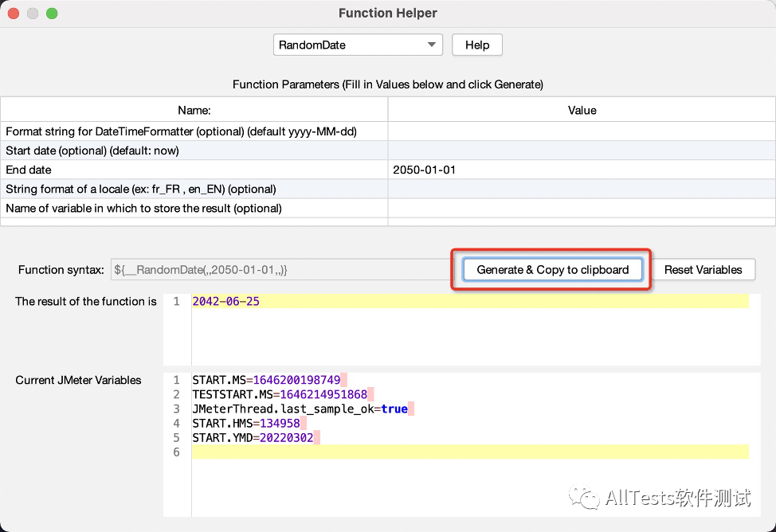The width and height of the screenshot is (776, 532).
Task: Click empty line 6 in JMeter Variables
Action: tap(470, 452)
